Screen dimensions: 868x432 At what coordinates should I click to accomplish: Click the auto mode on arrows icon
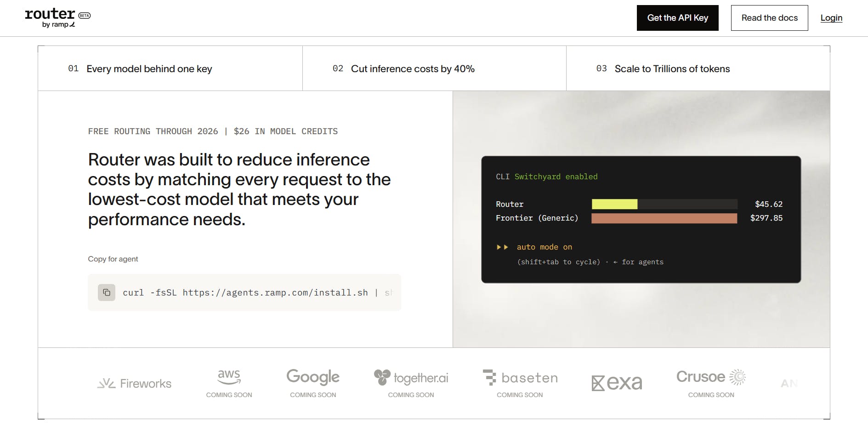[502, 247]
